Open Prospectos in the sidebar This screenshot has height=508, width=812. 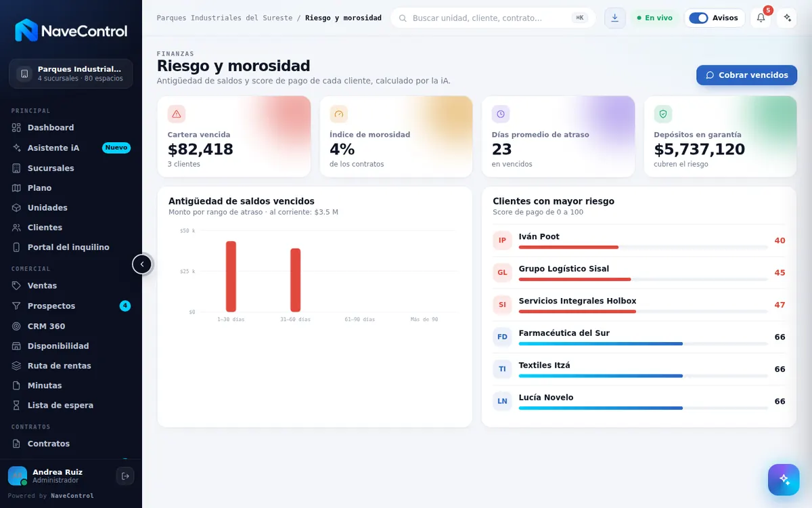pyautogui.click(x=71, y=306)
